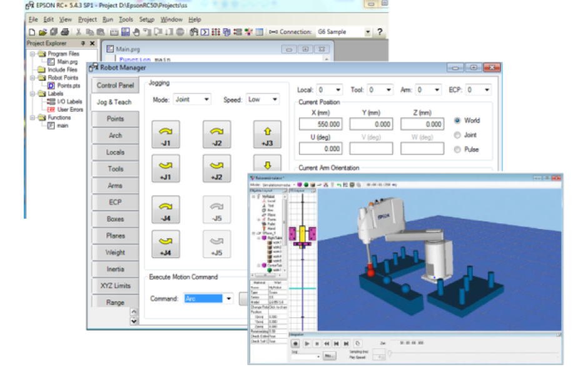588x367 pixels.
Task: Close the Project Explorer panel
Action: point(92,44)
